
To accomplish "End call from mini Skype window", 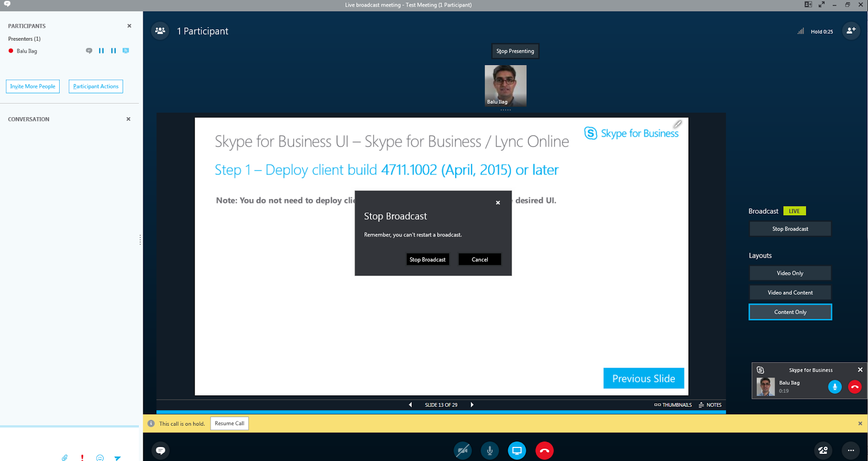I will (x=855, y=387).
